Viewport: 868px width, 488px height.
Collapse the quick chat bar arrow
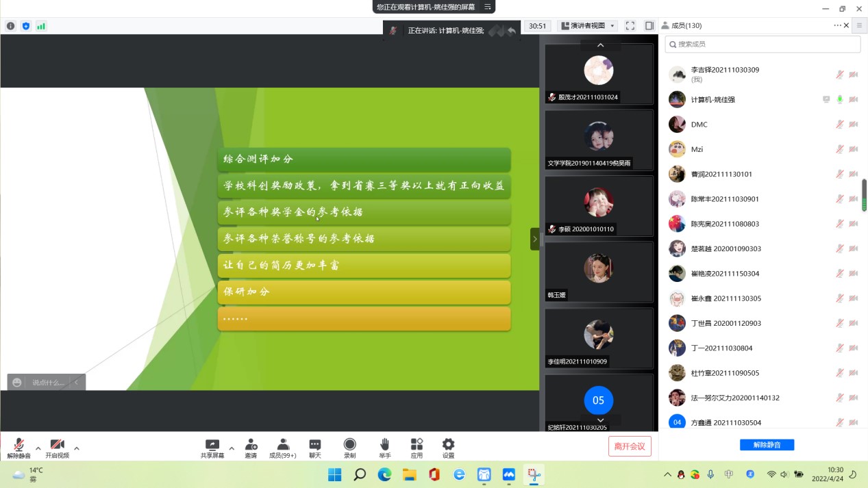[x=77, y=383]
